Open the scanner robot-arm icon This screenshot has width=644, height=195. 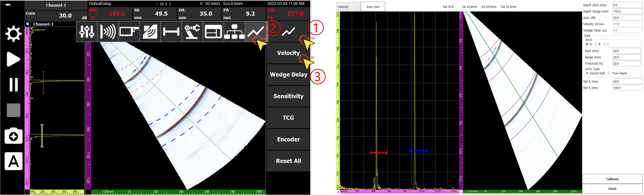click(192, 32)
